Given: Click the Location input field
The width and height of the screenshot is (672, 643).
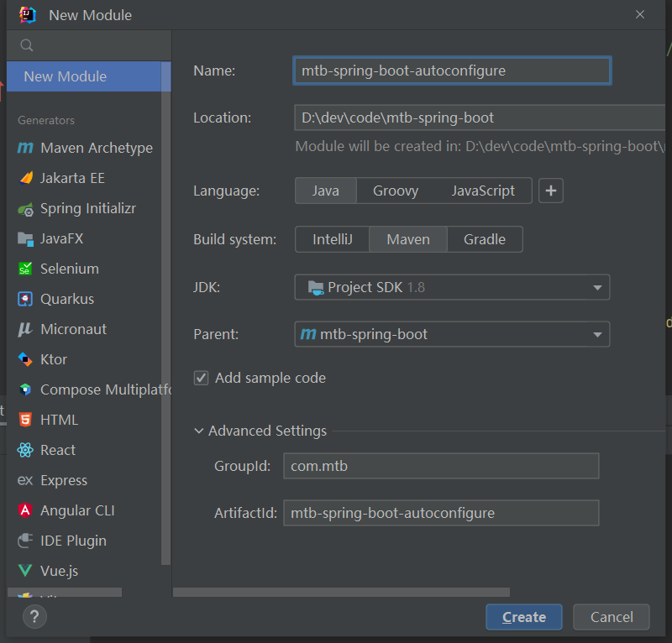Looking at the screenshot, I should click(x=480, y=118).
